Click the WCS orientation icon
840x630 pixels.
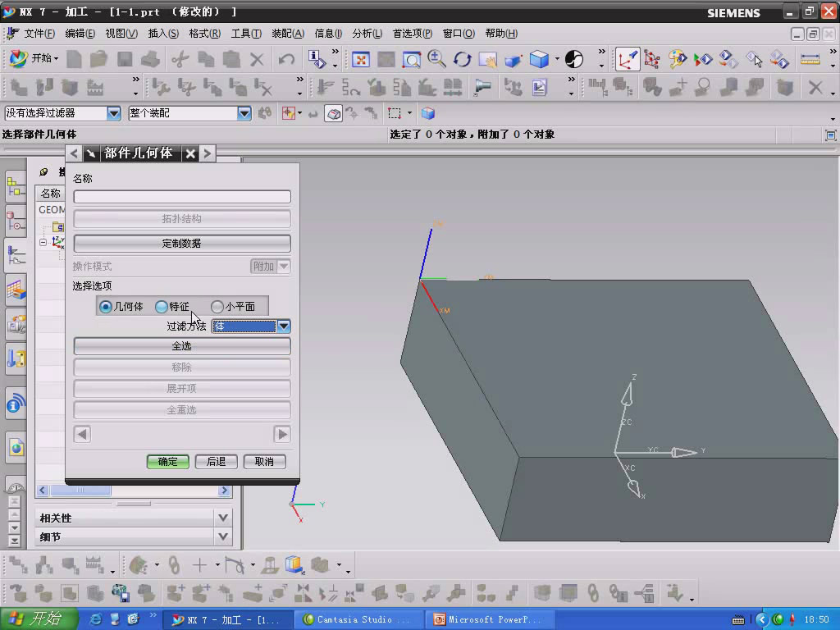coord(628,59)
